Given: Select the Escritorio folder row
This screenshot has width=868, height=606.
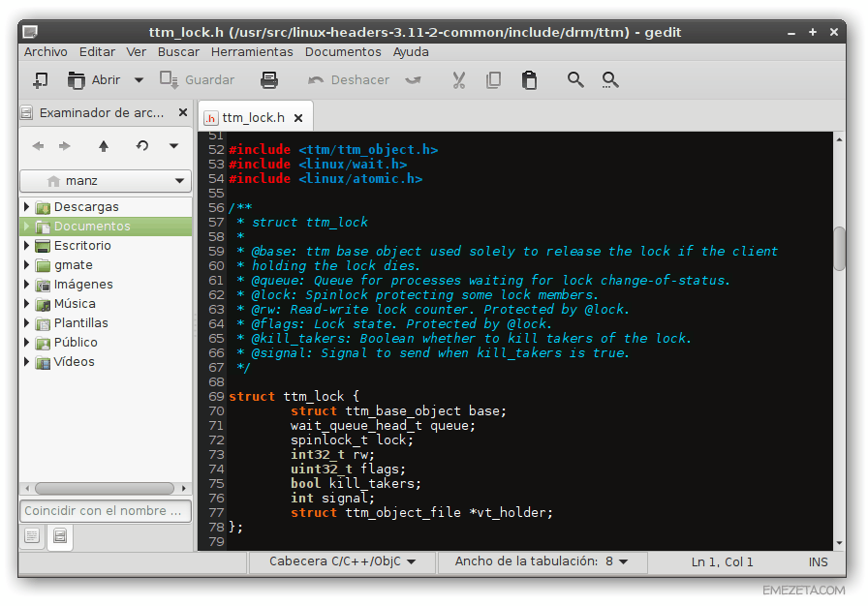Looking at the screenshot, I should point(106,246).
